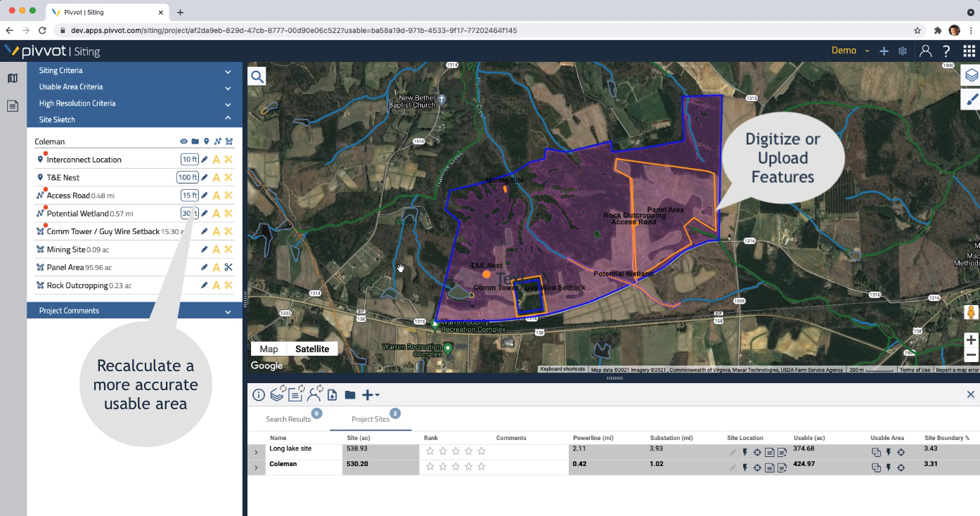
Task: Click the label 'A' icon for Mining Site
Action: tap(214, 249)
